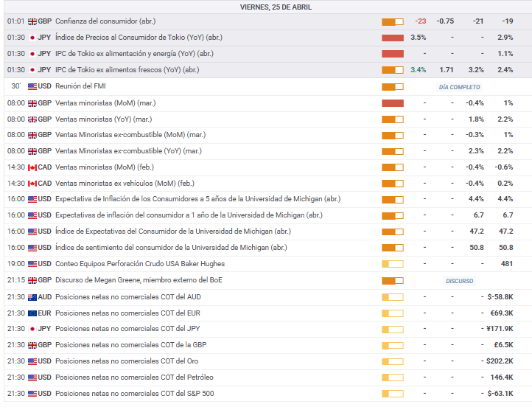Click red impact bar for Ventas minoristas (MoM) (mar.)

(x=393, y=102)
